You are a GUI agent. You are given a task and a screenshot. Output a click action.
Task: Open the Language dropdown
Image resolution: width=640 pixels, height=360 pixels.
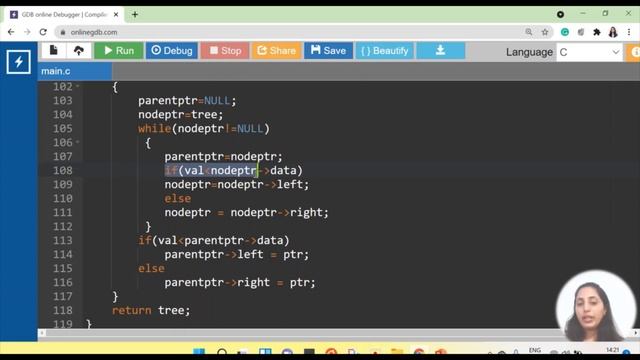589,52
